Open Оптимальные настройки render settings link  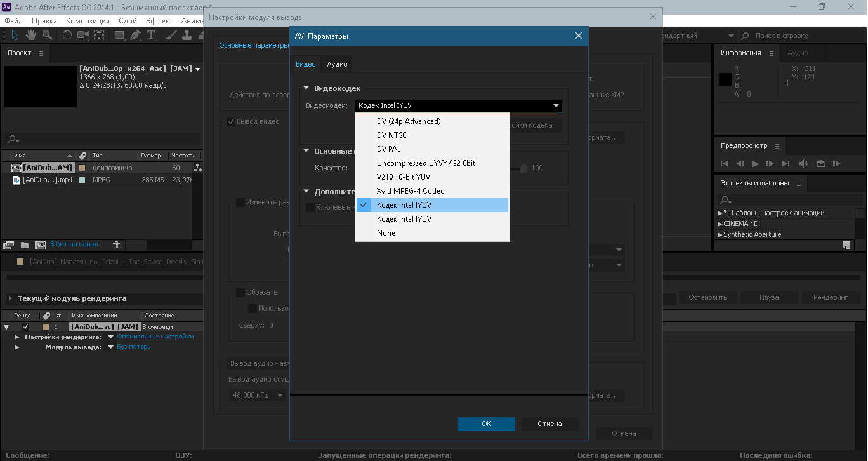pyautogui.click(x=155, y=337)
